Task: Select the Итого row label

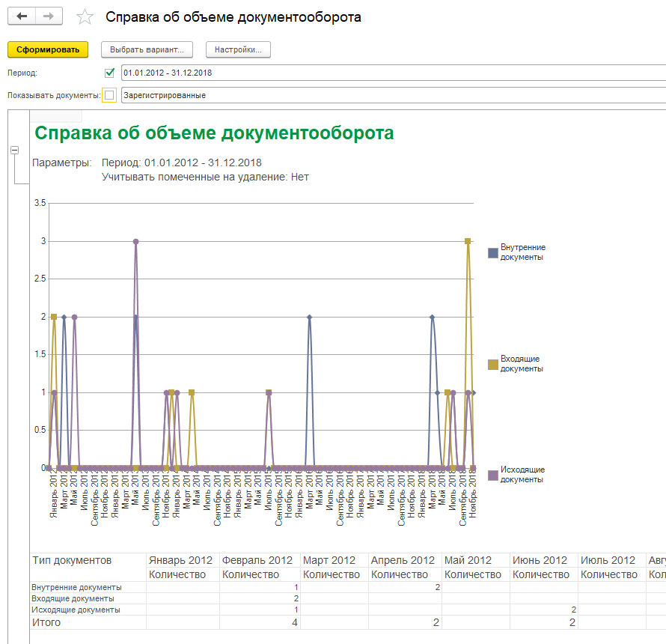Action: coord(46,622)
